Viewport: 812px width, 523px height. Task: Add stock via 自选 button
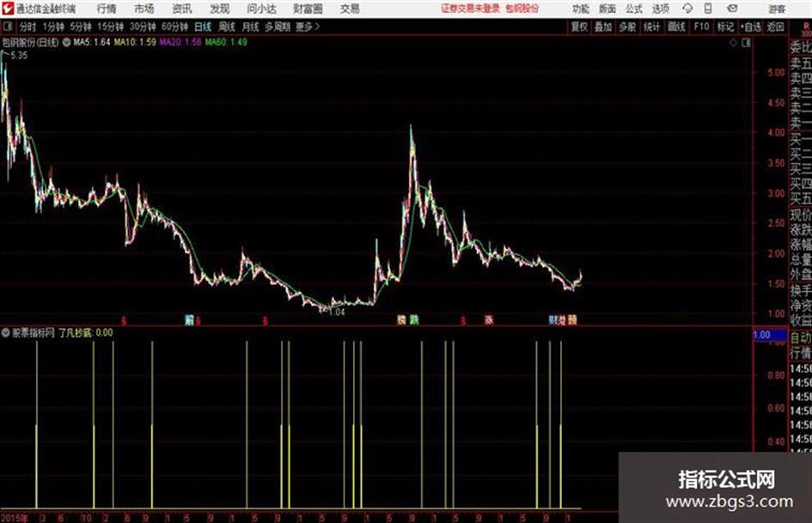click(x=751, y=27)
